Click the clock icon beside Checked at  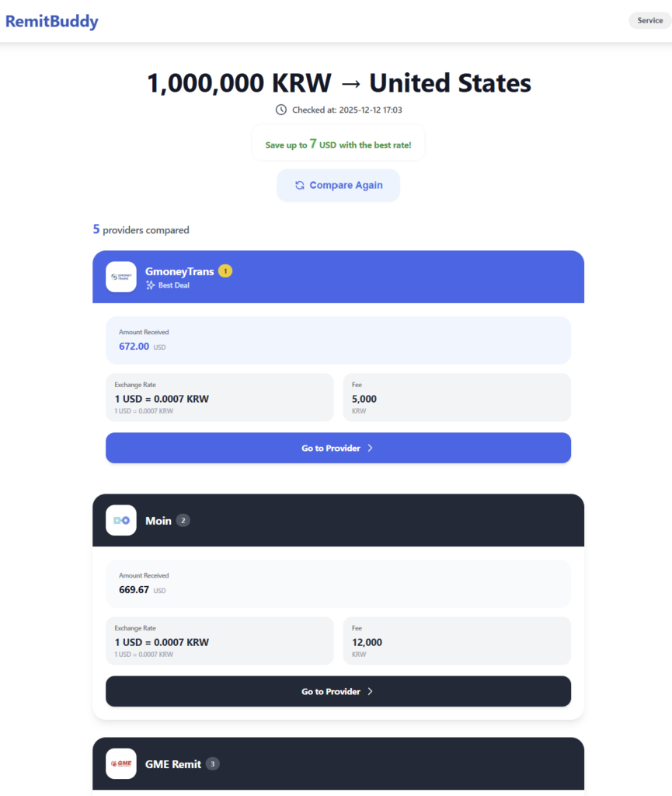point(281,110)
